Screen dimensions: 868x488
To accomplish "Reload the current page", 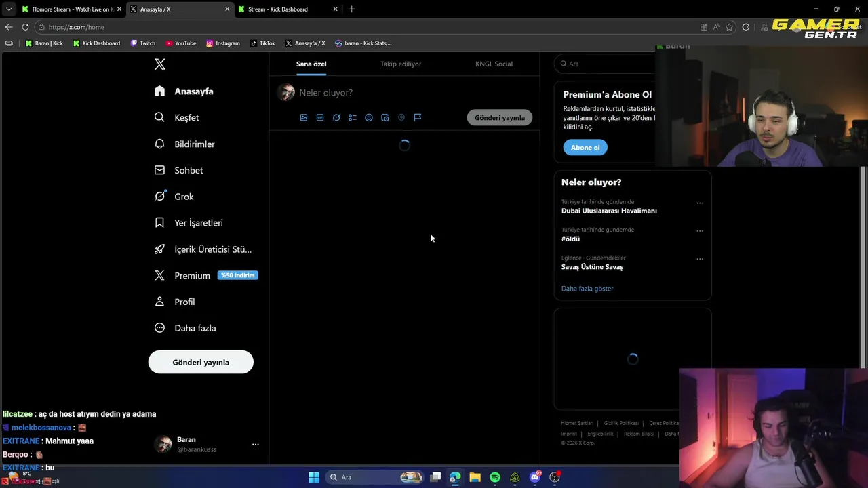I will coord(25,27).
